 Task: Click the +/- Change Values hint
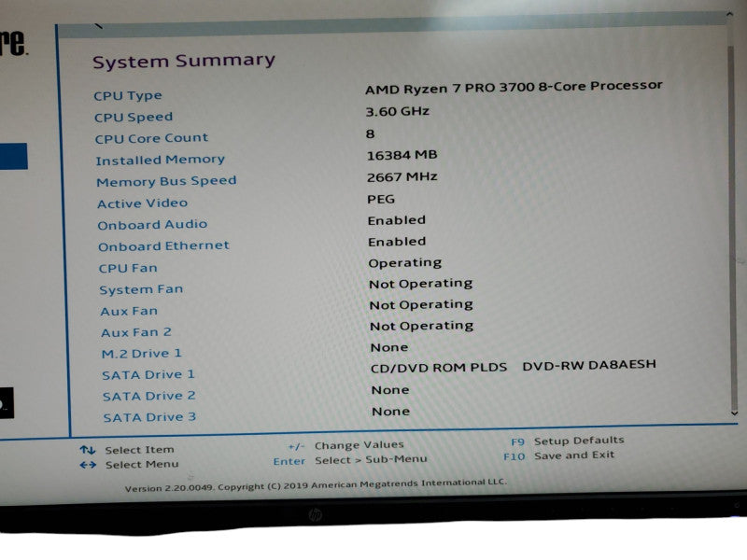(345, 446)
